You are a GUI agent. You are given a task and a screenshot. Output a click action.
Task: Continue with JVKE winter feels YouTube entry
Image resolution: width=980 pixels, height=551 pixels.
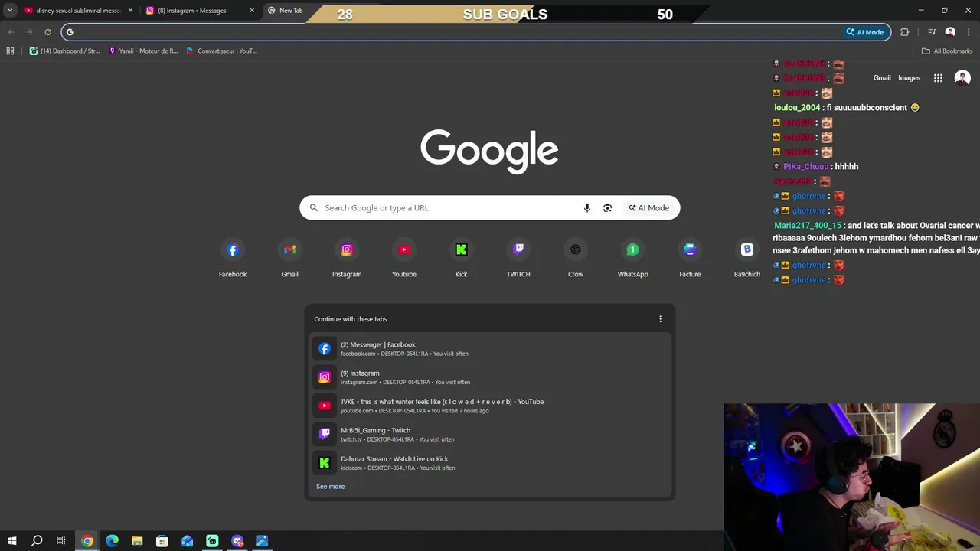490,406
